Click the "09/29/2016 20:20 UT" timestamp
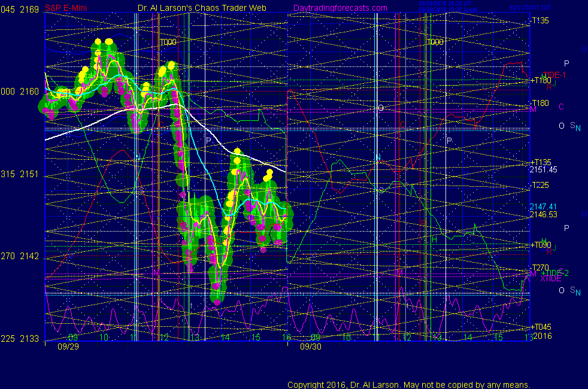This screenshot has height=389, width=588. (x=445, y=4)
